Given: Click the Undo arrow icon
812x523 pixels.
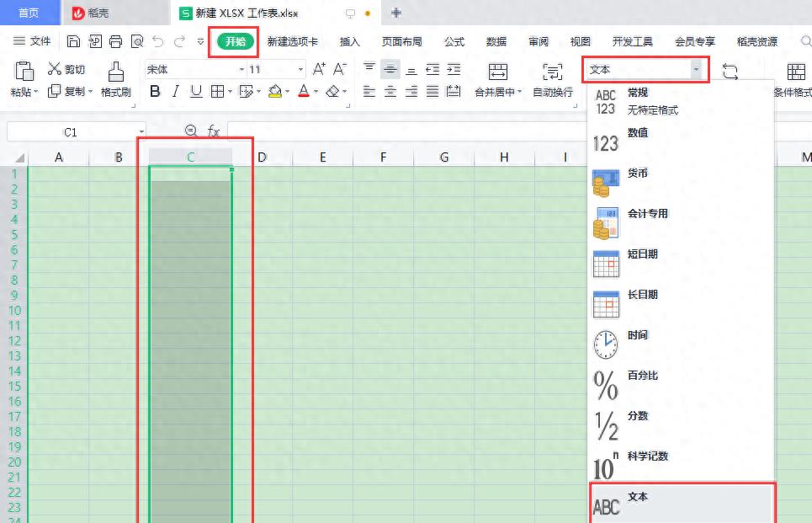Looking at the screenshot, I should tap(158, 41).
